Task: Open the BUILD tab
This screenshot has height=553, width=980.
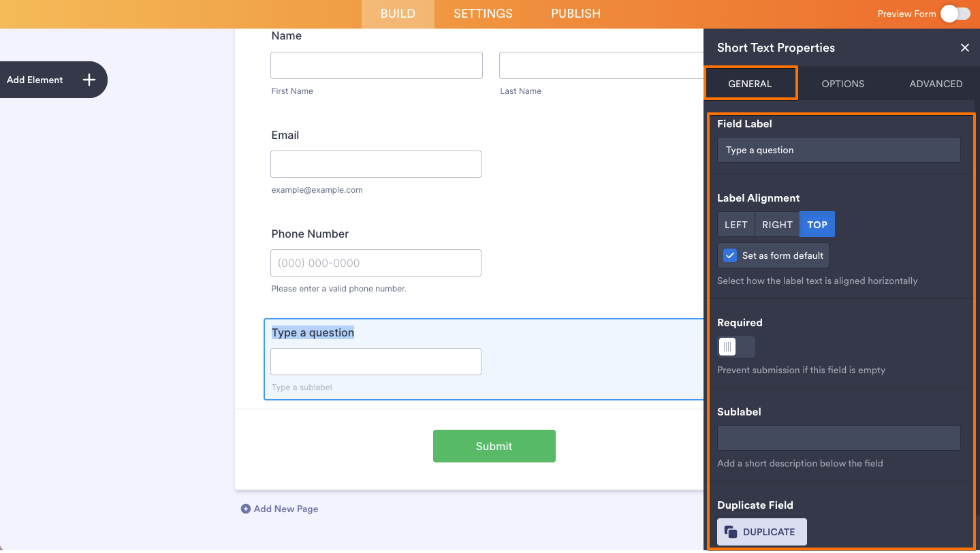Action: tap(398, 14)
